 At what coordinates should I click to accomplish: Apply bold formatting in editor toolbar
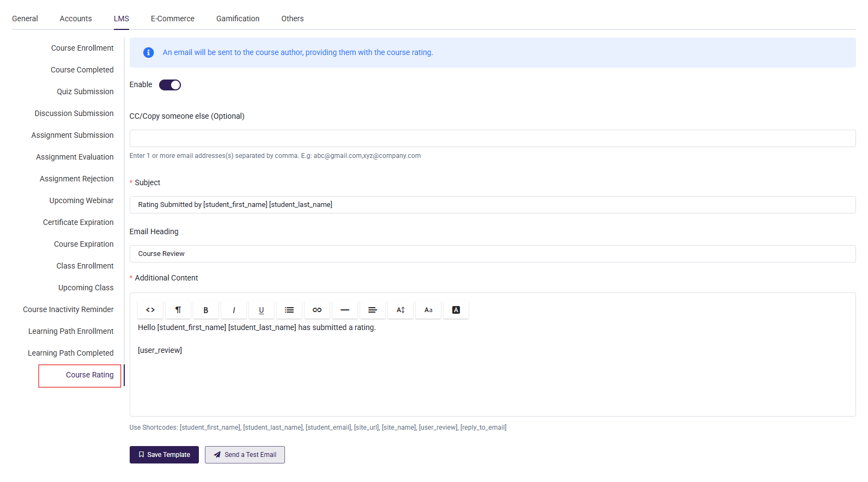pyautogui.click(x=206, y=310)
